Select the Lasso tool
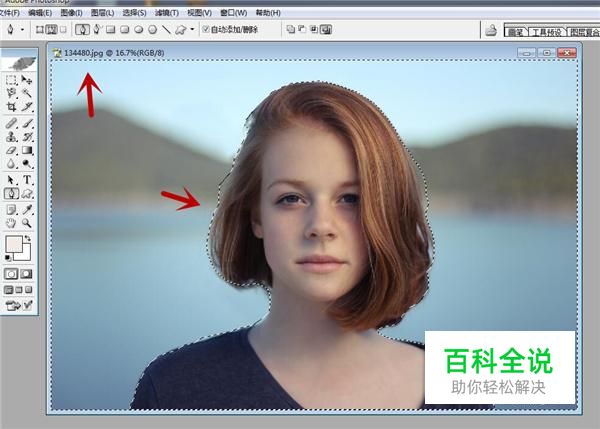Screen dimensions: 600x429 click(x=11, y=93)
